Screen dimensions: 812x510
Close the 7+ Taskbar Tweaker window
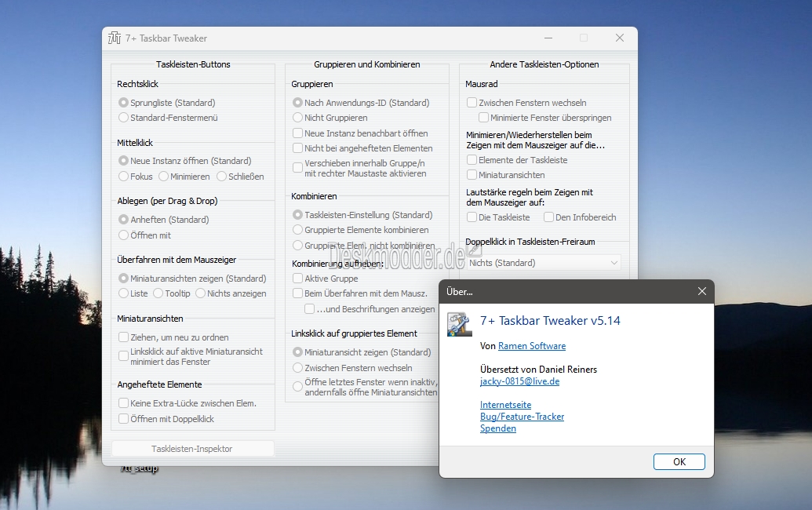[x=619, y=38]
